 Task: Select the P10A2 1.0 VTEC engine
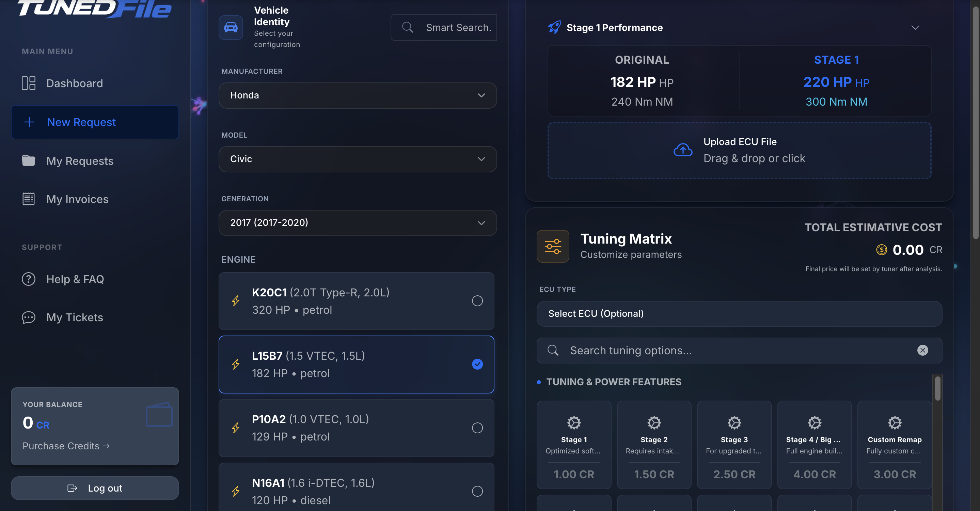477,428
